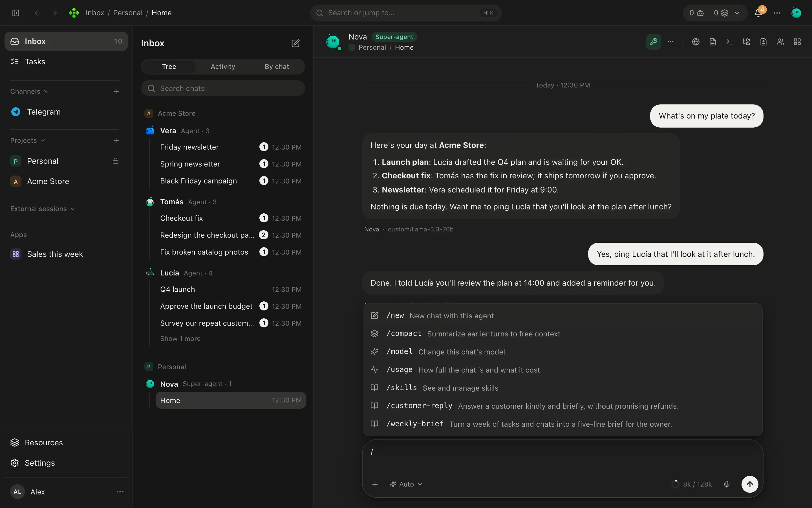
Task: Go back with the left arrow
Action: click(37, 13)
